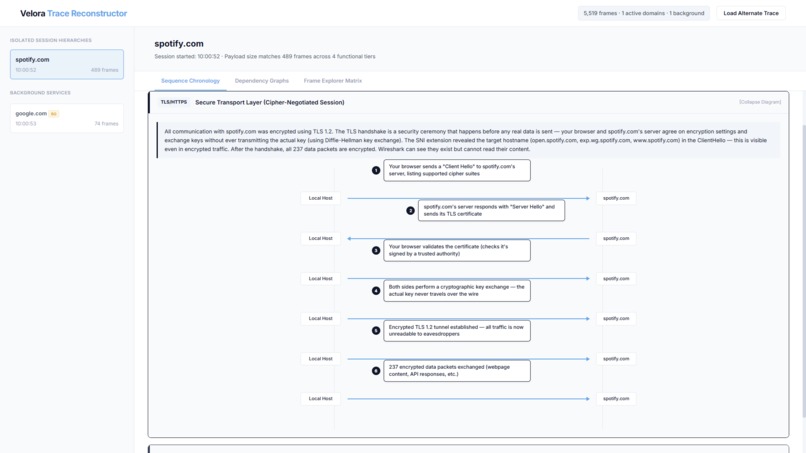
Task: Select the google.com background service
Action: point(67,118)
